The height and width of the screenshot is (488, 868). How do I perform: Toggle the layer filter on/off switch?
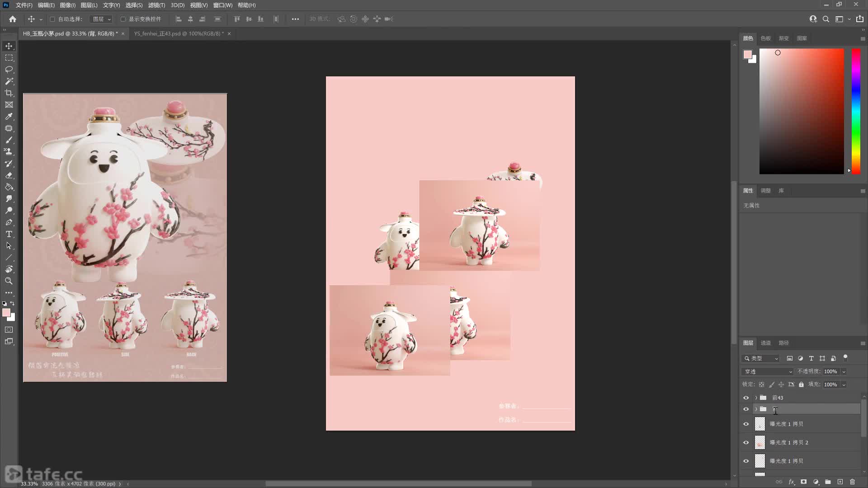845,358
